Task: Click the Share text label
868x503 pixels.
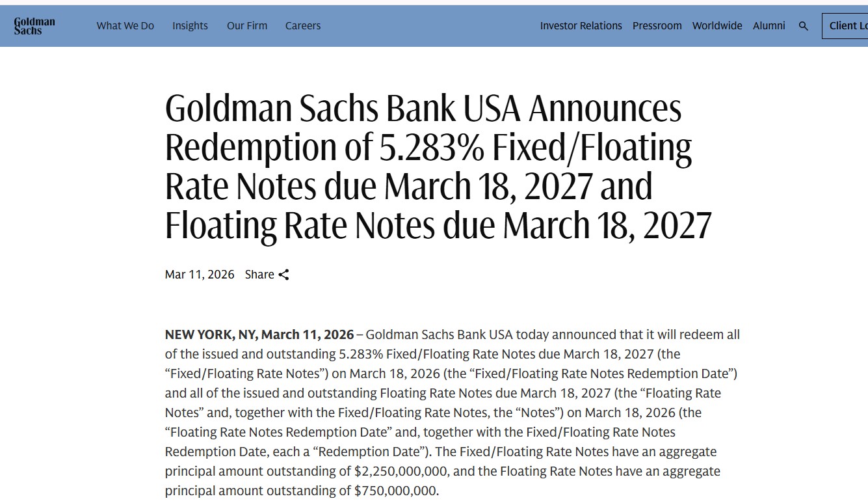Action: (x=259, y=275)
